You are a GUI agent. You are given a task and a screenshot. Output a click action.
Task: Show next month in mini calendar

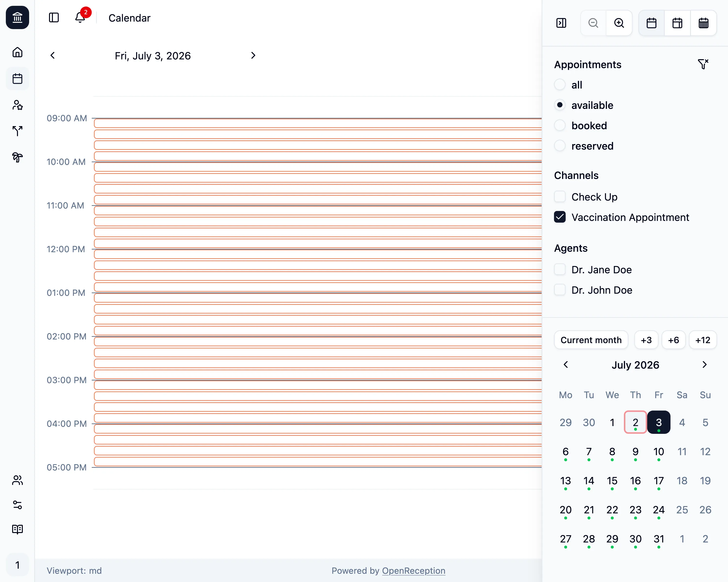point(704,365)
